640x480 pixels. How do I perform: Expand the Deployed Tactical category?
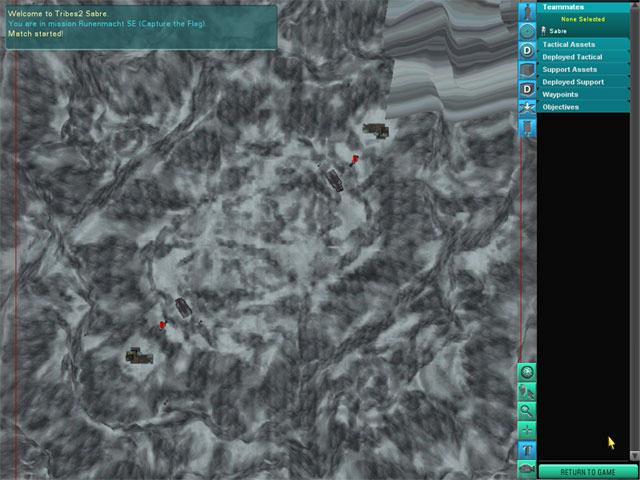point(584,57)
